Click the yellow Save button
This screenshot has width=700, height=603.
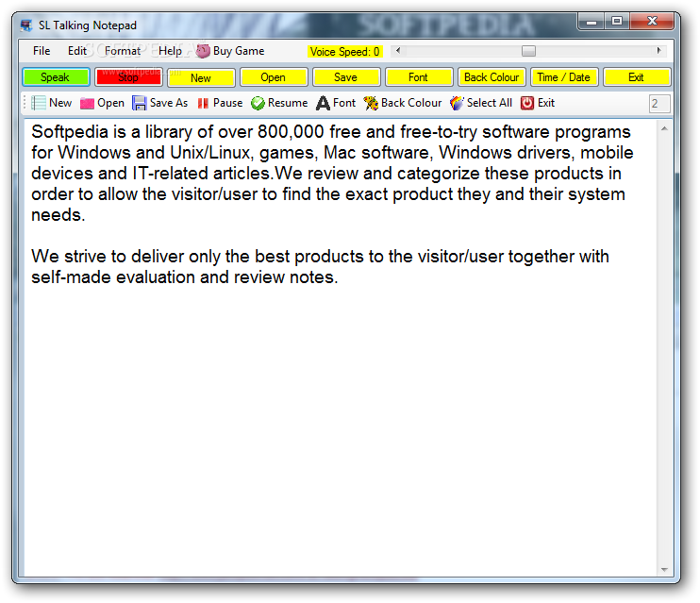click(x=346, y=77)
